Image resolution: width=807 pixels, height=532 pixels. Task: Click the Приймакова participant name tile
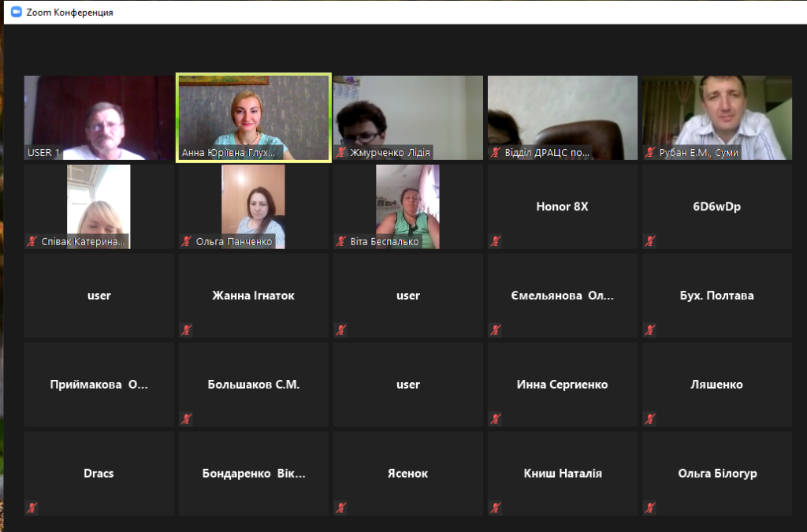coord(99,385)
